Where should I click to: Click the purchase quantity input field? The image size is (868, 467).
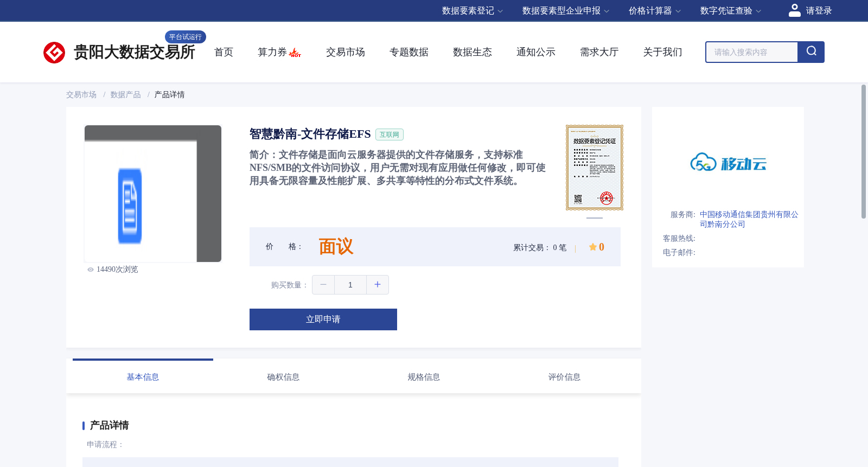[350, 285]
